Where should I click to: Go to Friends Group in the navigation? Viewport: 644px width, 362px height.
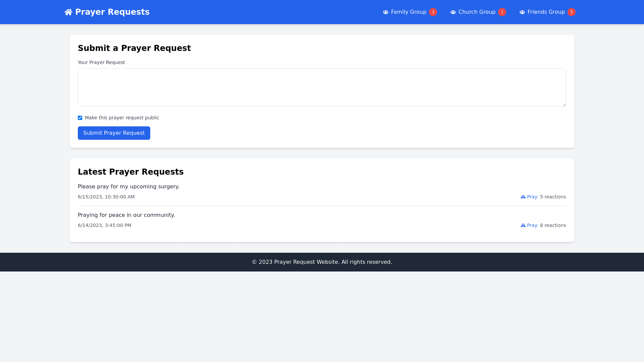546,12
